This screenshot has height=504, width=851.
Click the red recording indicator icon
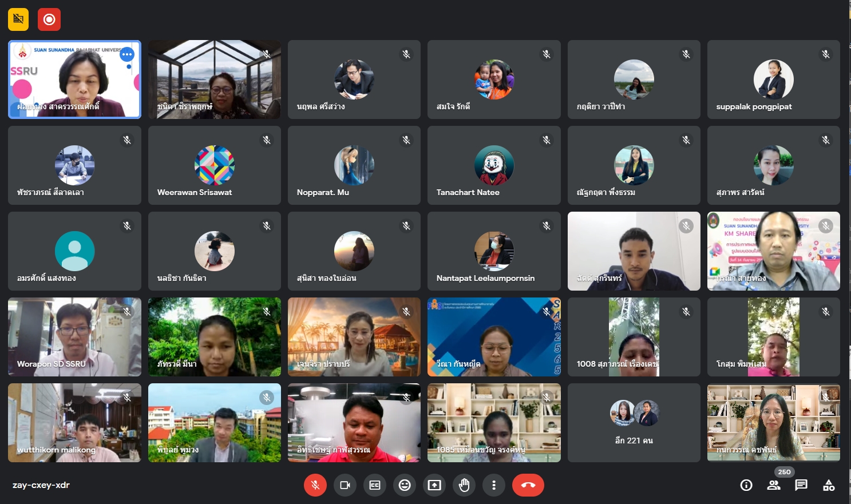pos(49,19)
